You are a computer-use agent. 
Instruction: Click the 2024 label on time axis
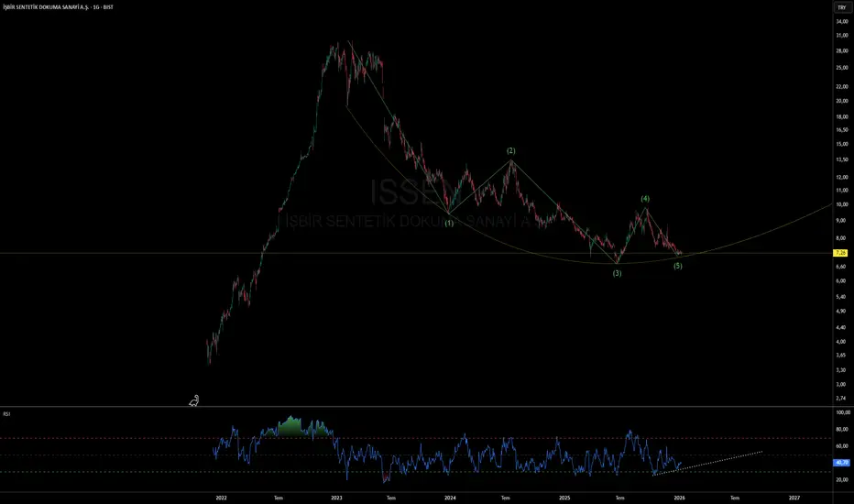pos(450,498)
